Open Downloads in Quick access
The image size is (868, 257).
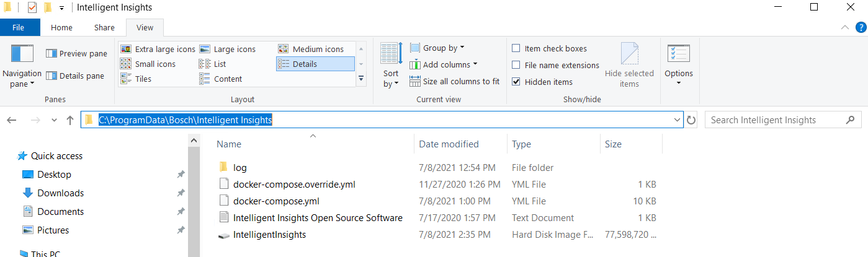[x=60, y=193]
